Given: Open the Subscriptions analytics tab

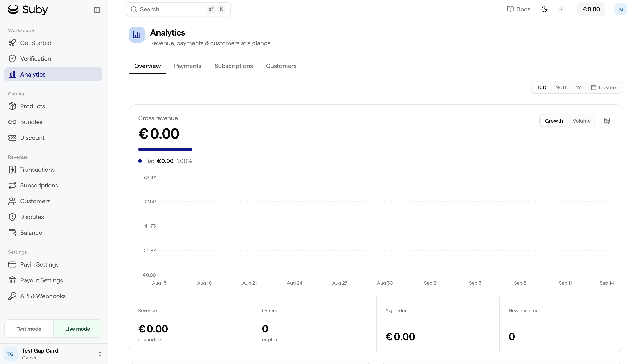Looking at the screenshot, I should [x=233, y=66].
